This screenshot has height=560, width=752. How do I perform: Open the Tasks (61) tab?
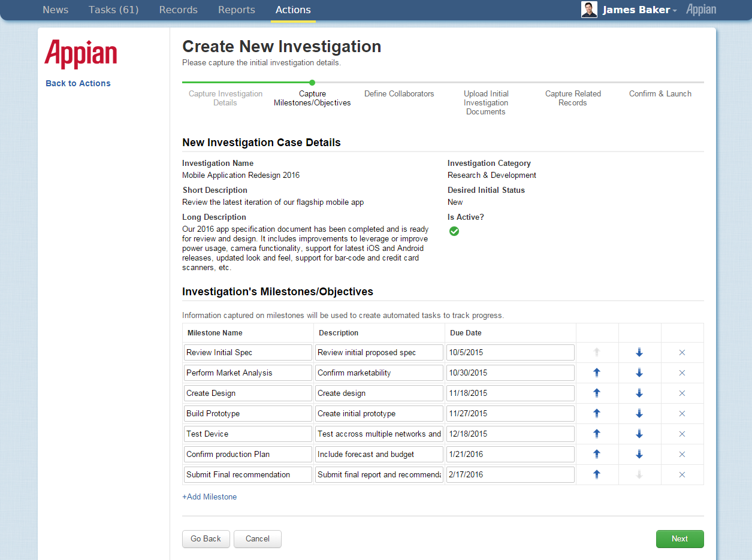113,10
